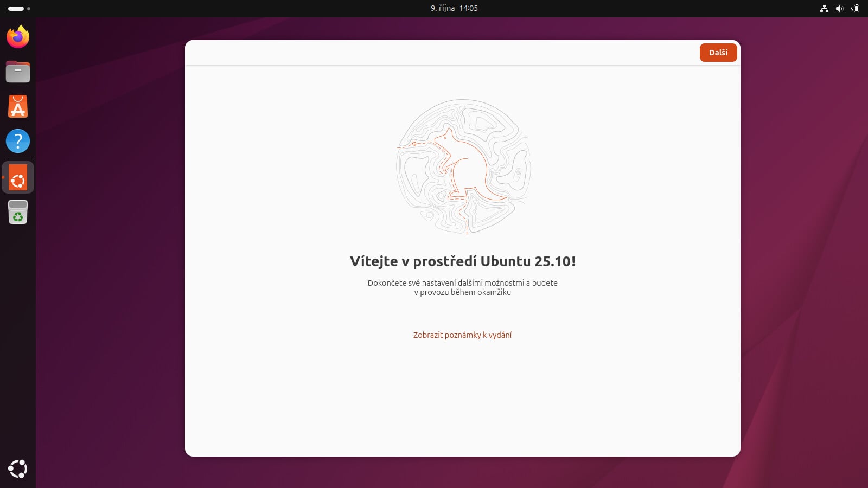The width and height of the screenshot is (868, 488).
Task: Click the Vítejte v prostředí Ubuntu heading
Action: pos(463,261)
